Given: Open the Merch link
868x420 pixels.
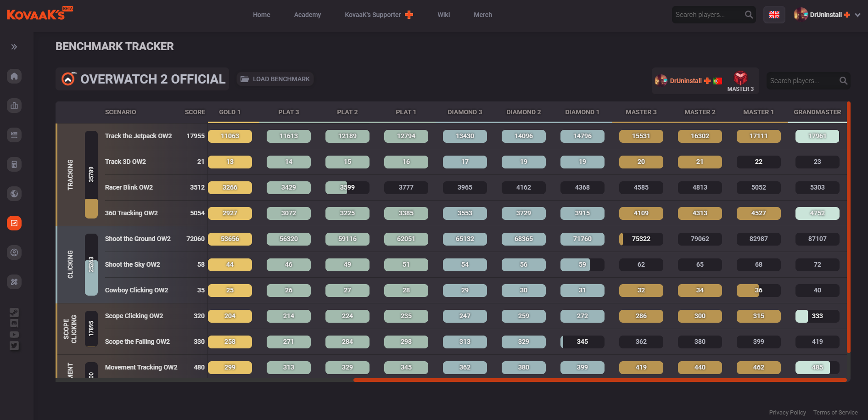Looking at the screenshot, I should pos(483,15).
